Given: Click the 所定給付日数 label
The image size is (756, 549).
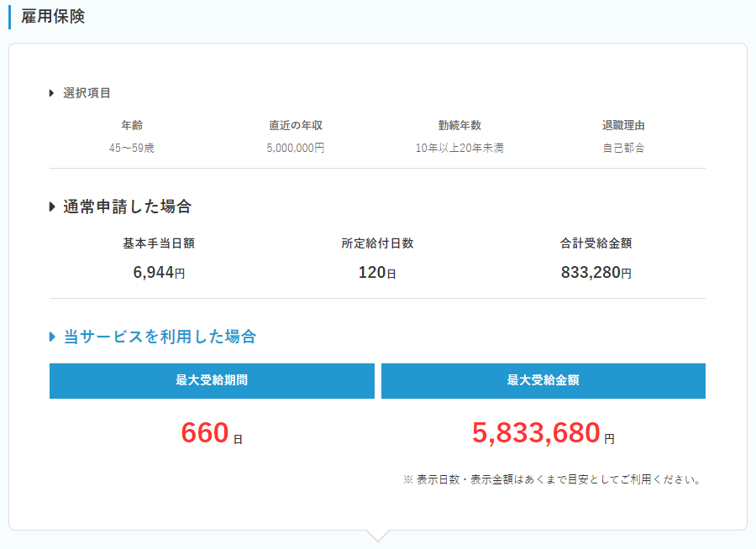Looking at the screenshot, I should coord(377,243).
